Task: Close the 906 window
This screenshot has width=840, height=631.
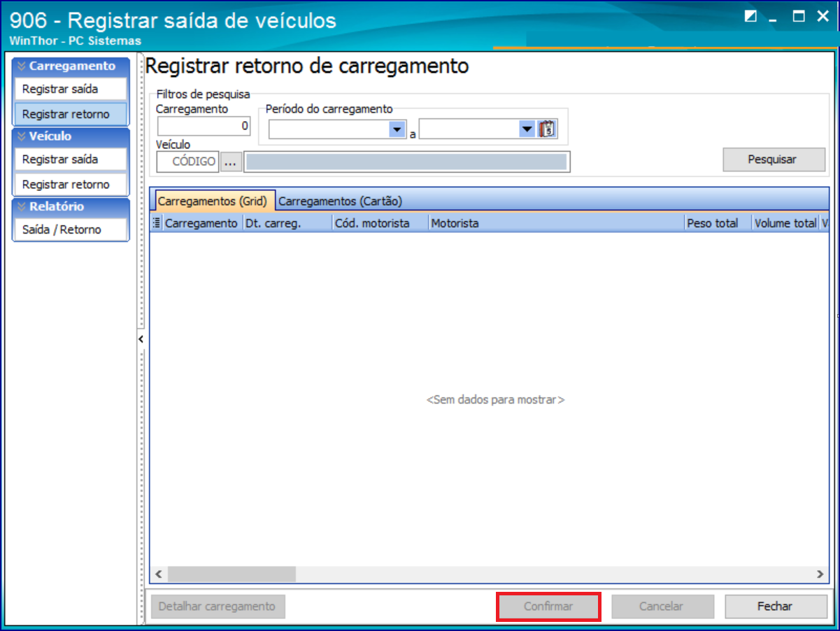Action: point(823,17)
